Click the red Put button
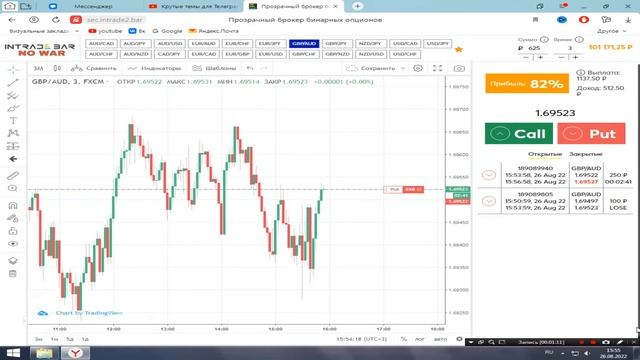640x360 pixels. (591, 133)
